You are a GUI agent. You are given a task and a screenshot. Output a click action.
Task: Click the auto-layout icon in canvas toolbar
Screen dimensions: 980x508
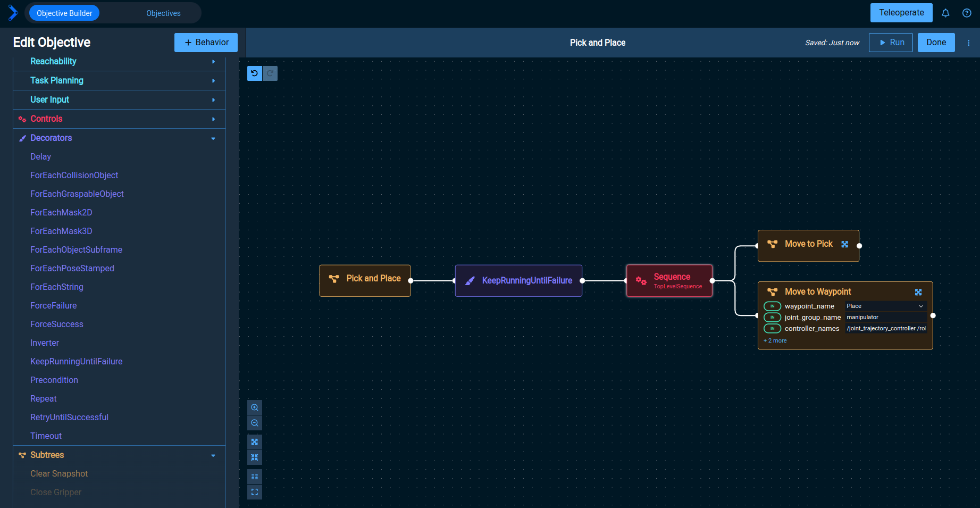pyautogui.click(x=255, y=477)
